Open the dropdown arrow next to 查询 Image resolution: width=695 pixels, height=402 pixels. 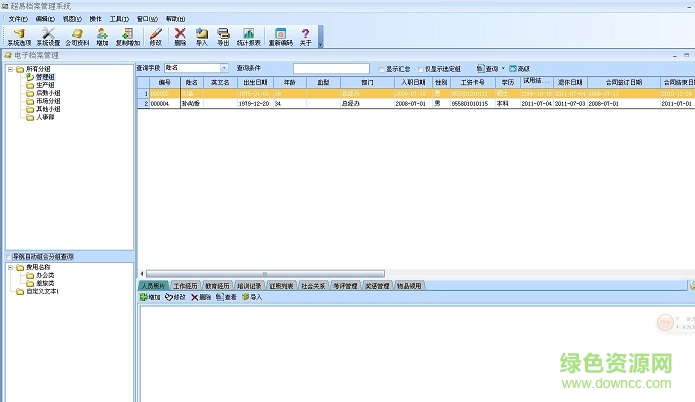(x=503, y=69)
